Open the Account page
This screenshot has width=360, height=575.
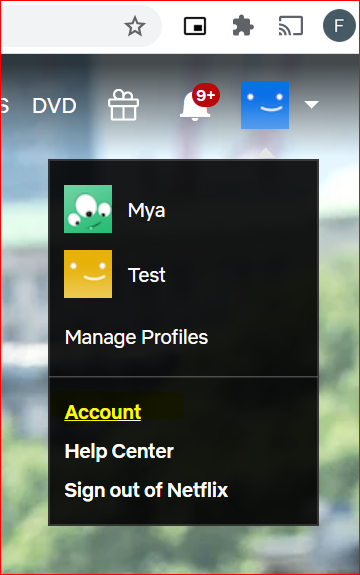pos(103,412)
